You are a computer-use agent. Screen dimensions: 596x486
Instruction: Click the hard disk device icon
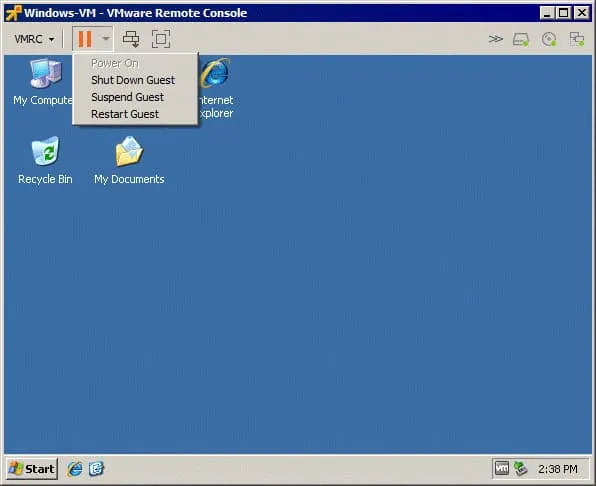tap(521, 39)
